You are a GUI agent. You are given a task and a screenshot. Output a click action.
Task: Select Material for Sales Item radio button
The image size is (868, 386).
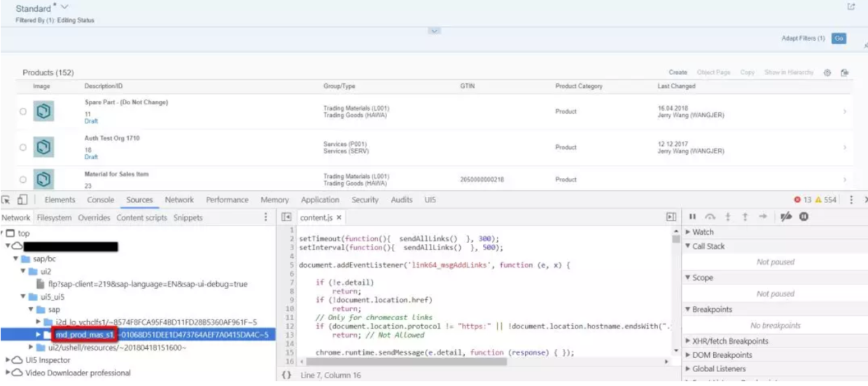23,180
